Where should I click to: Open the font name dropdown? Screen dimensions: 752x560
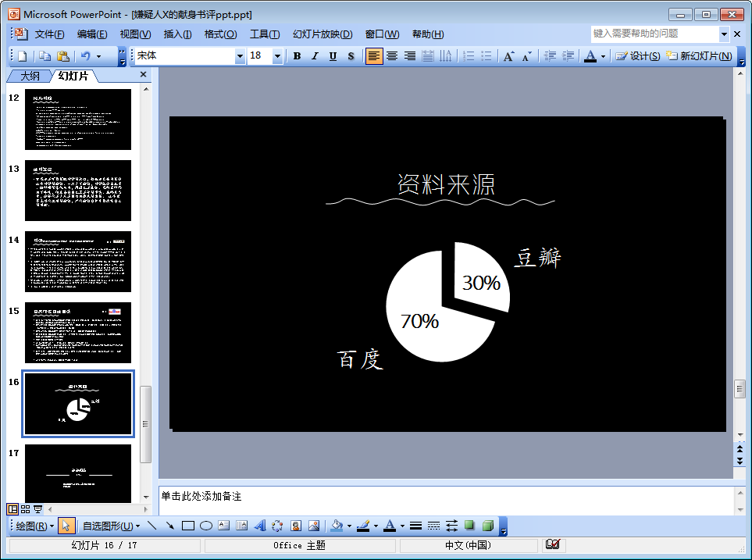pyautogui.click(x=240, y=56)
